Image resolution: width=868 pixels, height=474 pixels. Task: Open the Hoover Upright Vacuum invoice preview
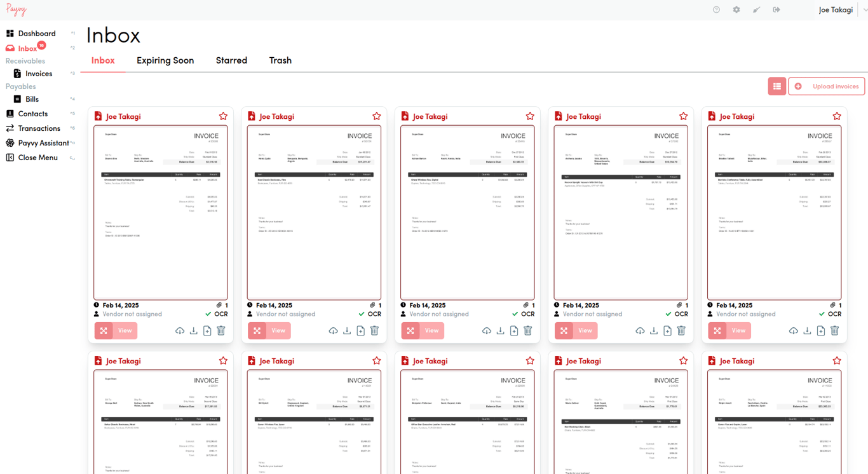[621, 213]
